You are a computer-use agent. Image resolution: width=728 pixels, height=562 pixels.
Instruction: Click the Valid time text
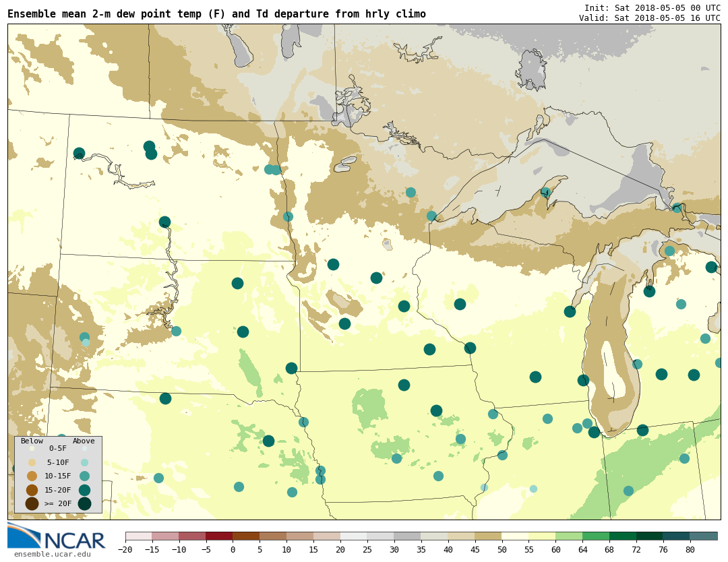[649, 18]
